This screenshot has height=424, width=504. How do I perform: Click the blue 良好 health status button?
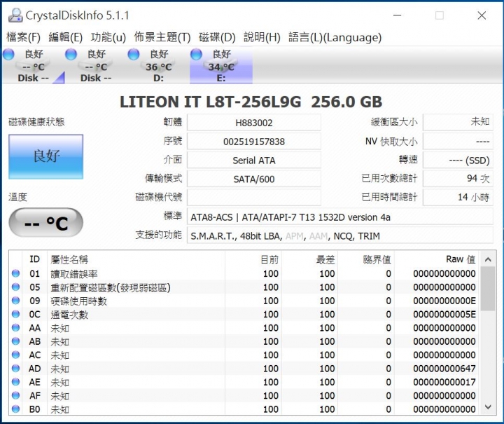point(46,156)
